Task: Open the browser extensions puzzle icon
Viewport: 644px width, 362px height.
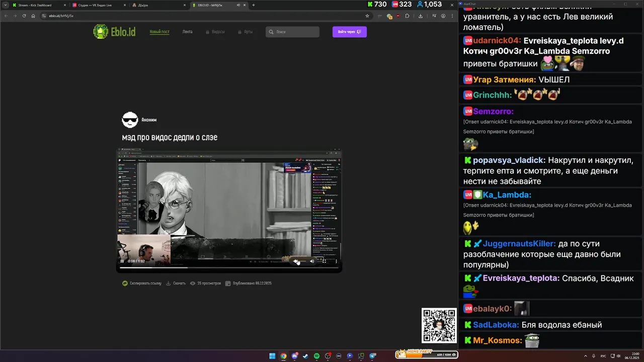Action: tap(408, 16)
